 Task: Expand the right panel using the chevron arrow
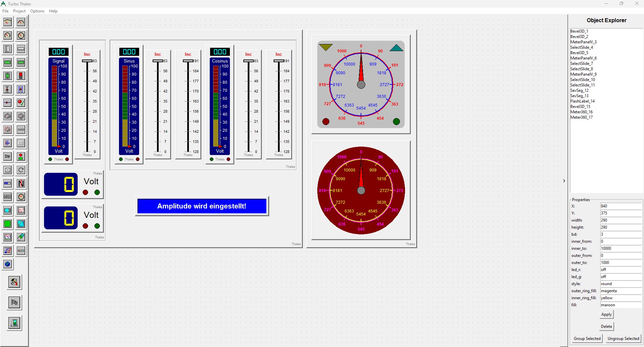pyautogui.click(x=564, y=181)
